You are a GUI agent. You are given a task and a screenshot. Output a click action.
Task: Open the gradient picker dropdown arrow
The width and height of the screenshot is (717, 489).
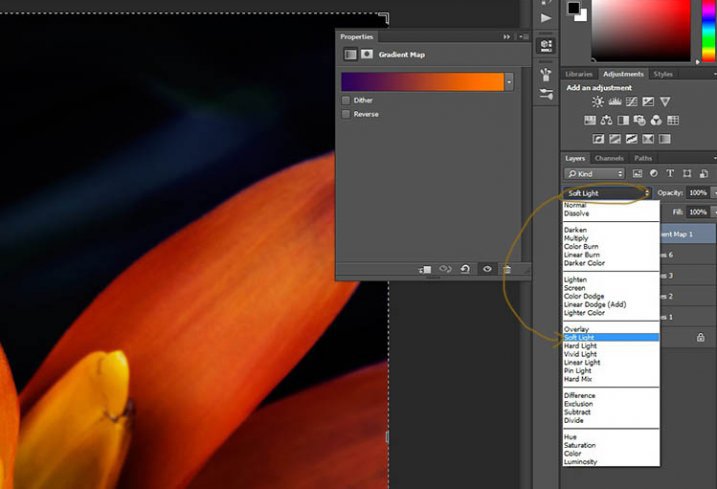pos(510,82)
